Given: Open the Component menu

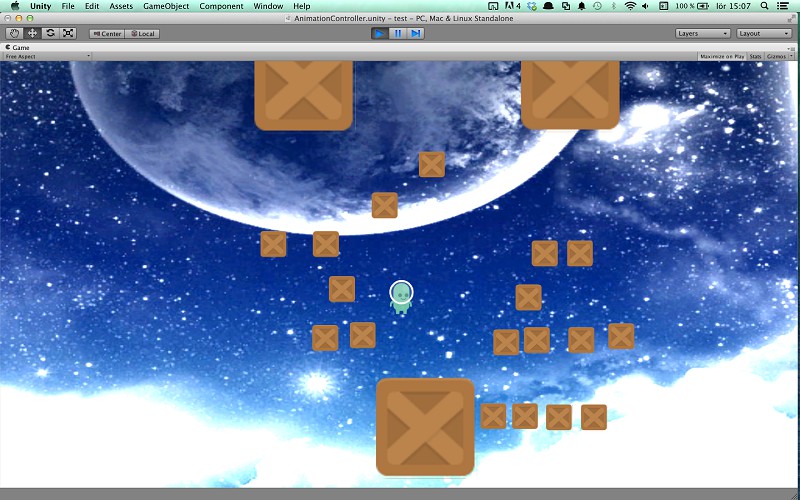Looking at the screenshot, I should (221, 6).
